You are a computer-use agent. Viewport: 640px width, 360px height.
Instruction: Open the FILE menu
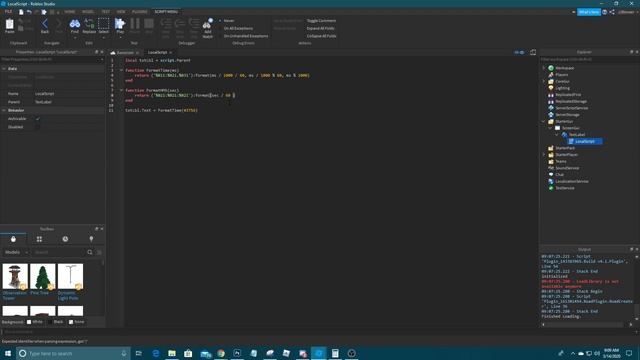8,12
